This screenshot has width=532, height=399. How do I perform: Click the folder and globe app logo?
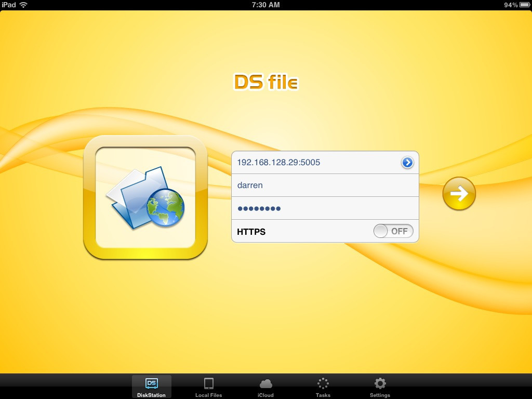click(145, 197)
